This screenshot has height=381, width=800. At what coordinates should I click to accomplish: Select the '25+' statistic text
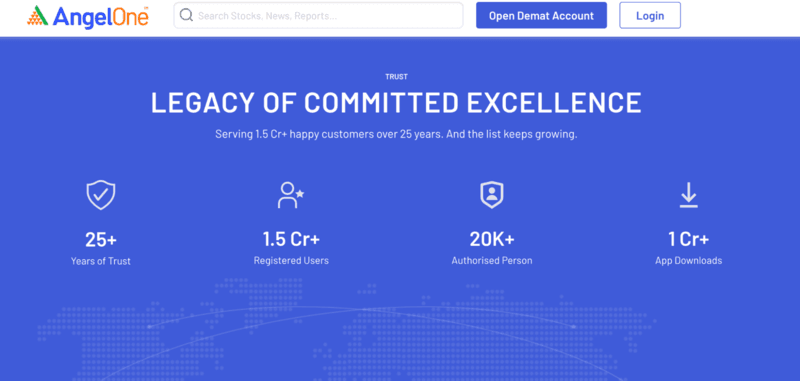[101, 239]
